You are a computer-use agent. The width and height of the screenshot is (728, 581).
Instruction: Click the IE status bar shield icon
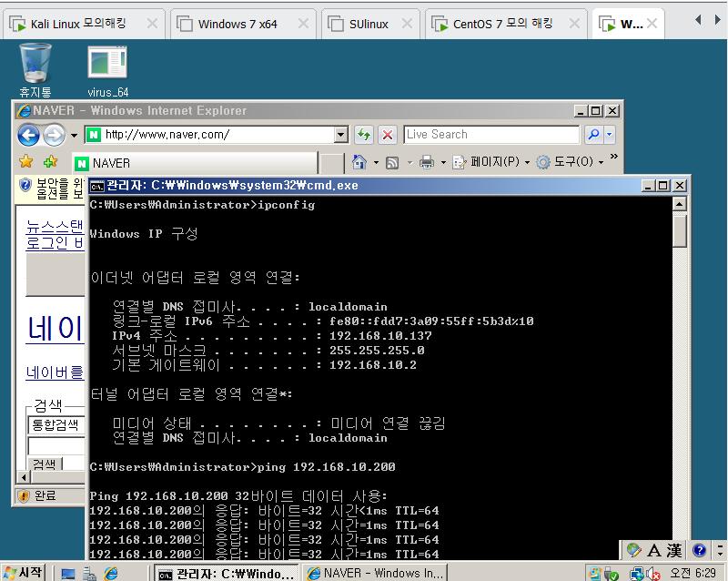click(24, 496)
